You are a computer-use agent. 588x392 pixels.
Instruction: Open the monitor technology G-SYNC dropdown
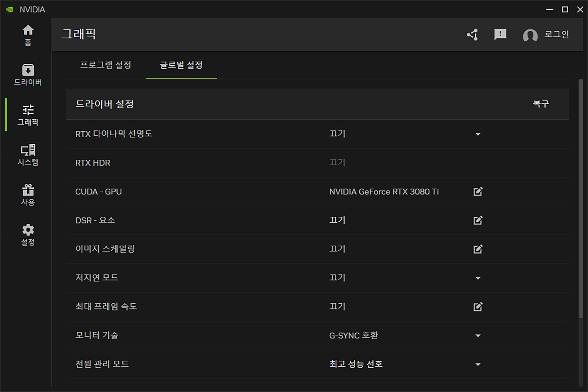(478, 336)
